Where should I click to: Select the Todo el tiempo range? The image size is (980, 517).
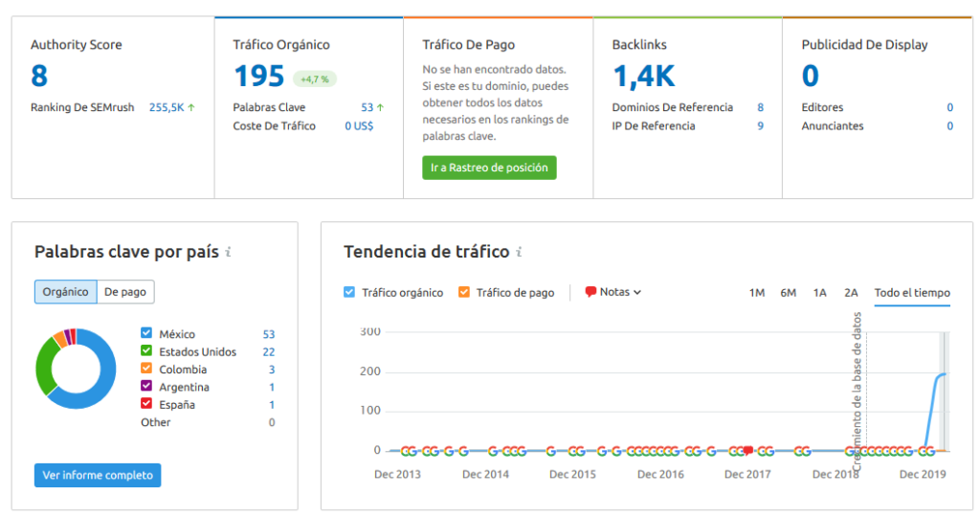[x=912, y=293]
